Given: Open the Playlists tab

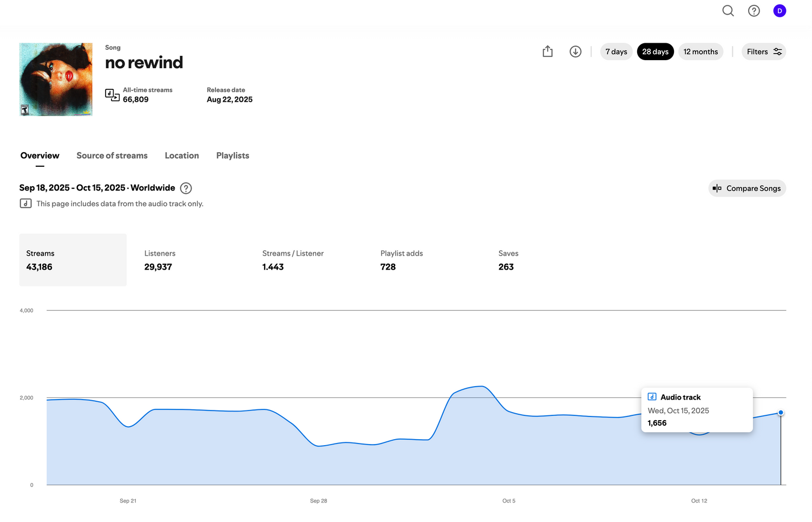Looking at the screenshot, I should tap(233, 155).
